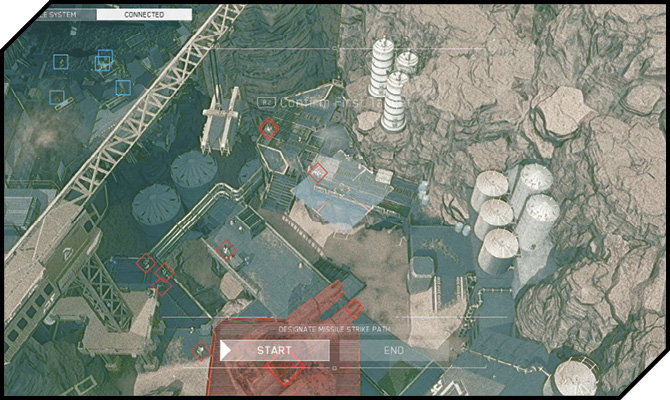The width and height of the screenshot is (670, 400).
Task: Select the END strike path tab
Action: 394,350
